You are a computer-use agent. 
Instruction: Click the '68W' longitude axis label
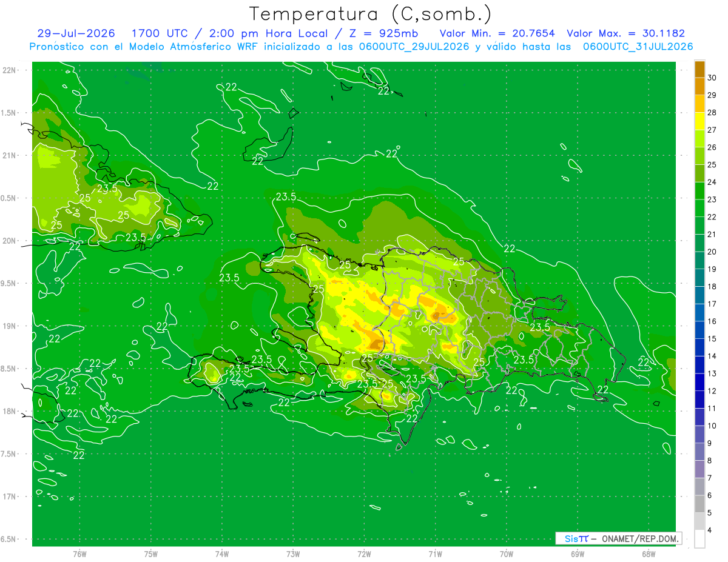(649, 554)
